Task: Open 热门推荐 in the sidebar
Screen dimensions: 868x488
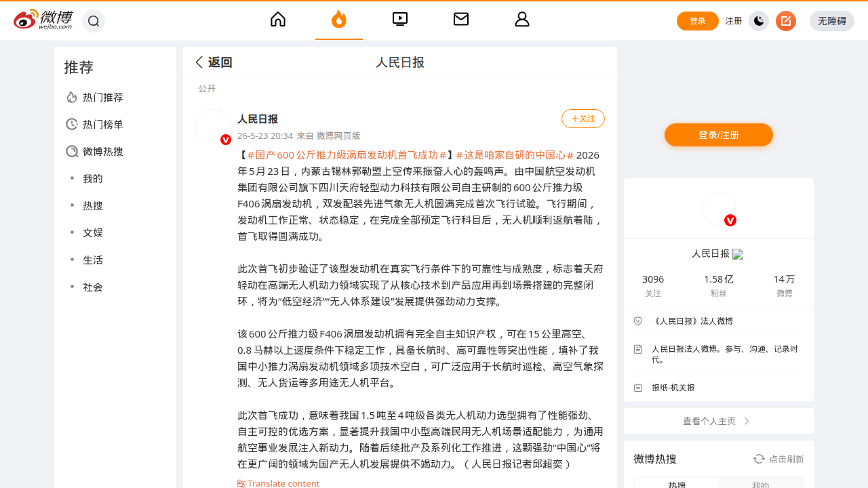Action: coord(115,97)
